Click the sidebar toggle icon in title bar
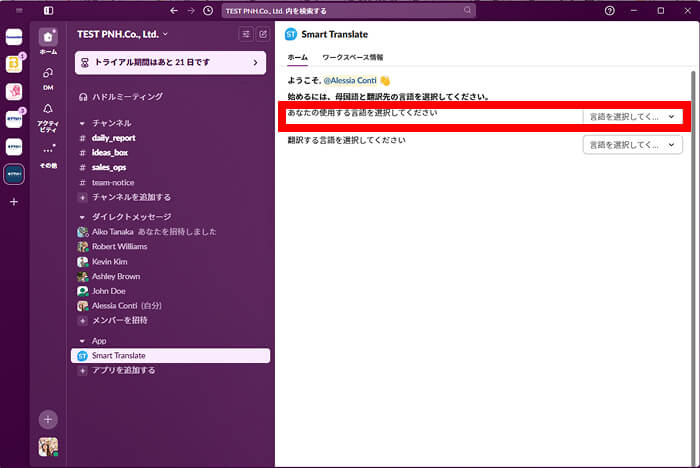This screenshot has width=700, height=468. [48, 10]
